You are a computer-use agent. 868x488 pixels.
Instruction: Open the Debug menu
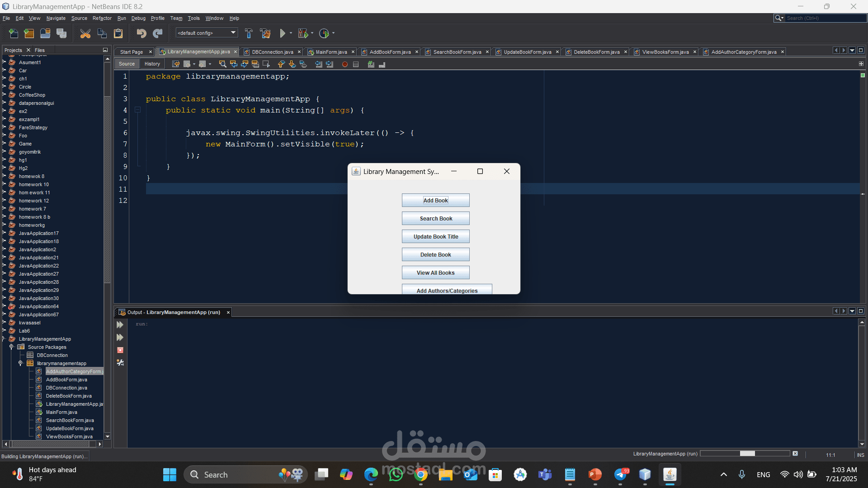click(x=138, y=19)
